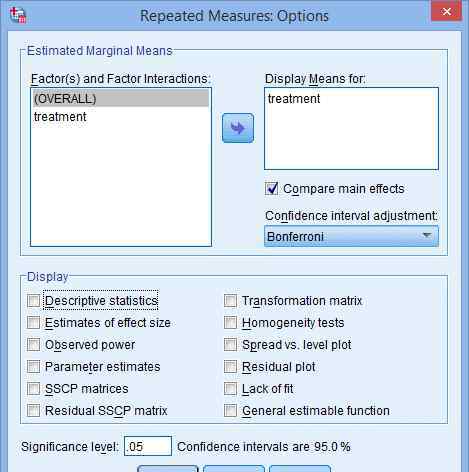
Task: Uncheck Compare main effects
Action: (x=271, y=189)
